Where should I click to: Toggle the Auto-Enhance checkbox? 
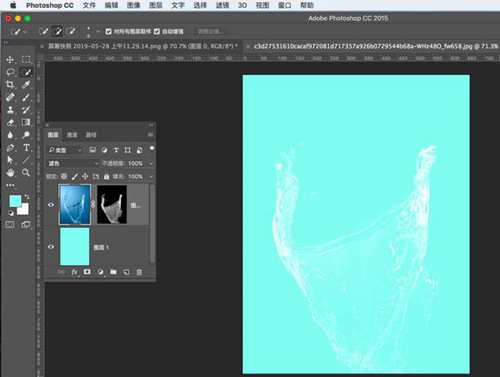(x=157, y=32)
